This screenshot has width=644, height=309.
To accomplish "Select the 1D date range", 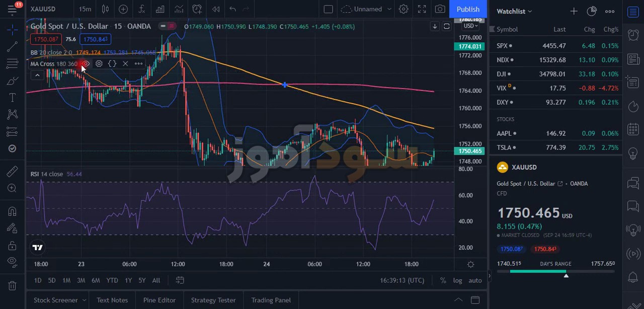I will point(38,280).
